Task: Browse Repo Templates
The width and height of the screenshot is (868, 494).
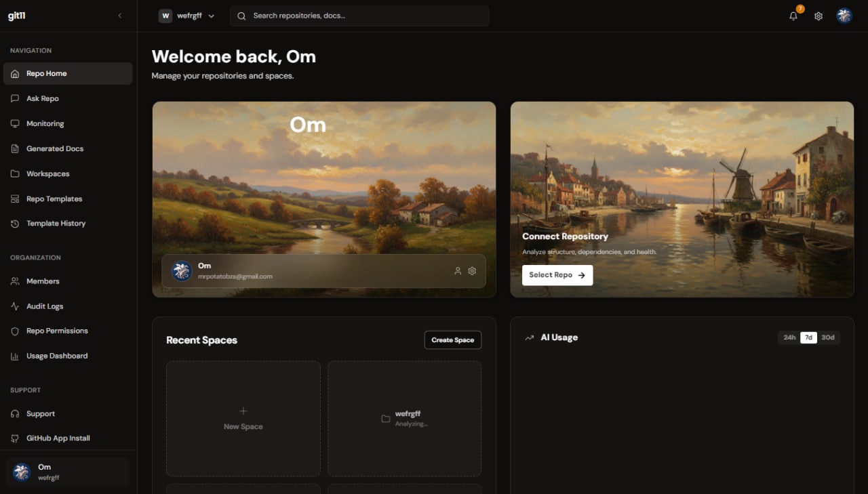Action: tap(53, 199)
